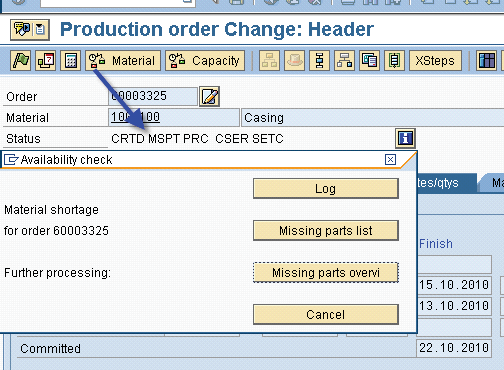The image size is (504, 370).
Task: Select the Missing parts overvi button
Action: (326, 272)
